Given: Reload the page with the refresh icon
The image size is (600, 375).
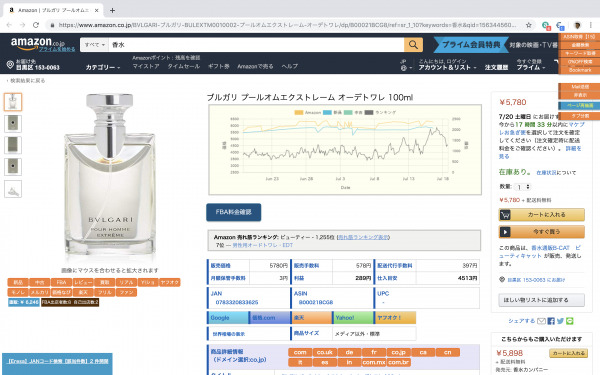Looking at the screenshot, I should pos(36,25).
